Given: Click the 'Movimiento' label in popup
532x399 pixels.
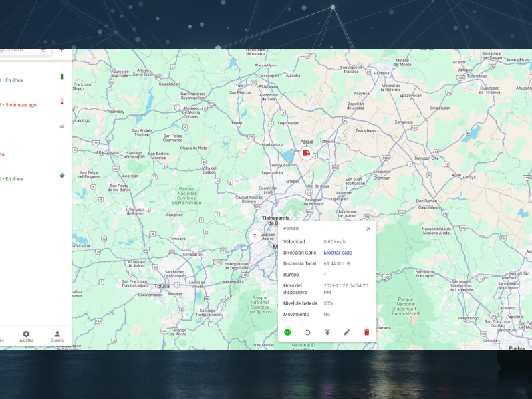Looking at the screenshot, I should (x=296, y=314).
